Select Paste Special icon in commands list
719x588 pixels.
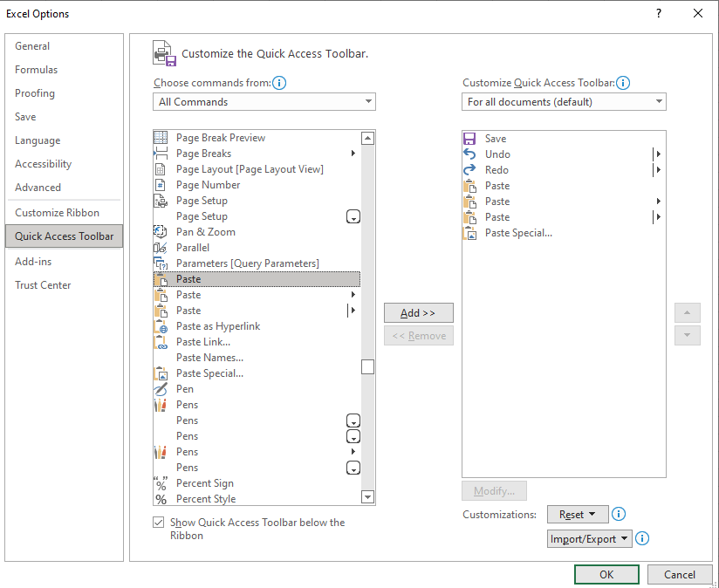click(161, 373)
